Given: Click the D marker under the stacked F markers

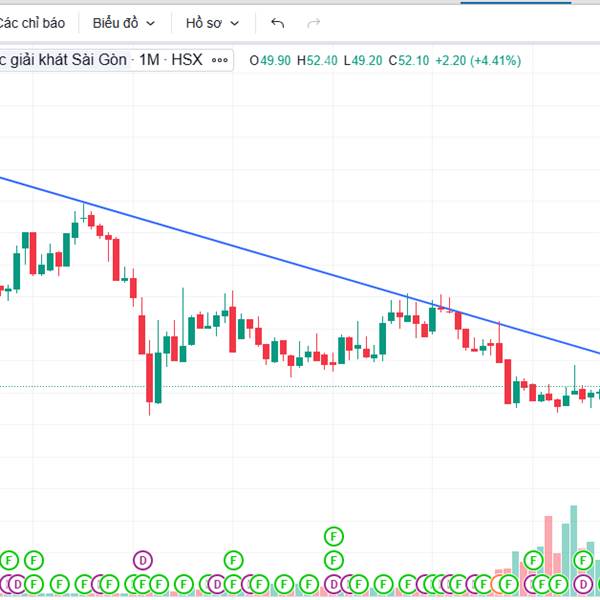Looking at the screenshot, I should click(x=334, y=584).
